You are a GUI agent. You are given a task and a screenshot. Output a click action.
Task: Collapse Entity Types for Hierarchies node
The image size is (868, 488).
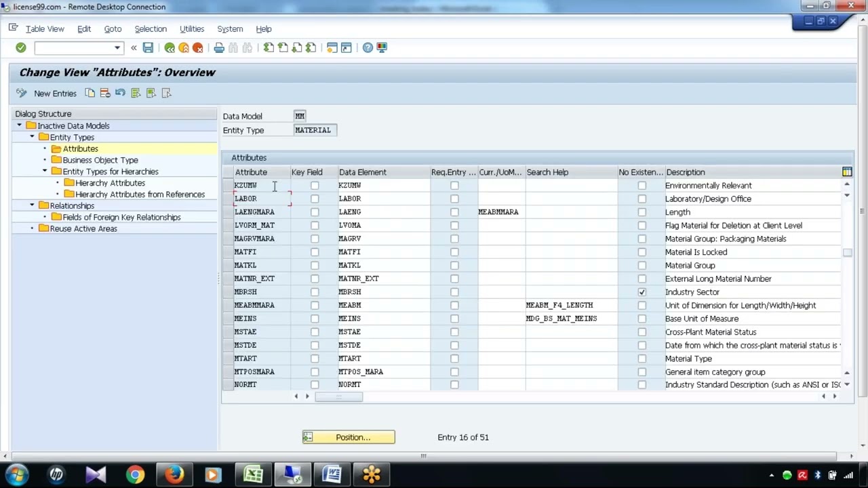point(45,171)
